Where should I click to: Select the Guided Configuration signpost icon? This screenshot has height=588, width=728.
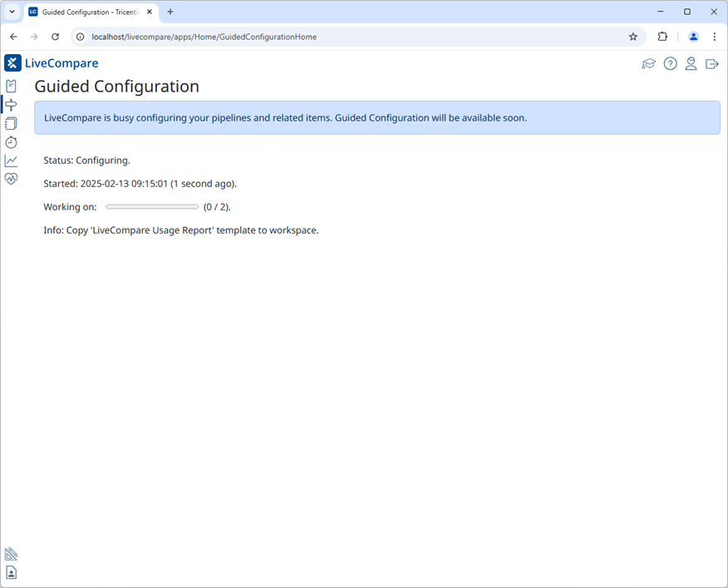click(x=11, y=104)
